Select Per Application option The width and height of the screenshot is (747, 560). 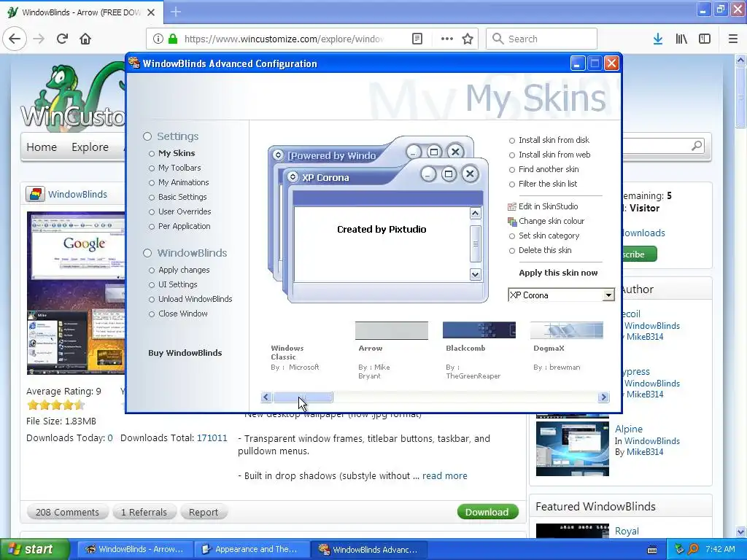(185, 226)
